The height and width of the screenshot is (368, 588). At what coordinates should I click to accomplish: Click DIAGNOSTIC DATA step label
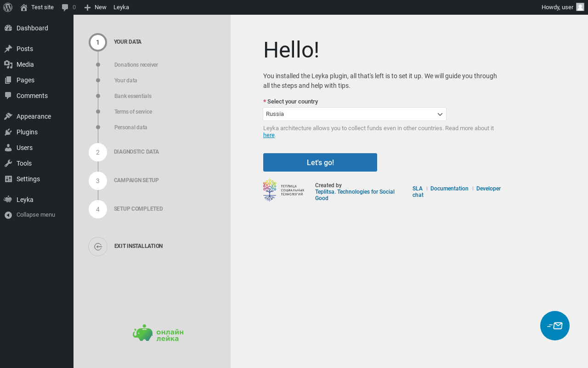(136, 152)
